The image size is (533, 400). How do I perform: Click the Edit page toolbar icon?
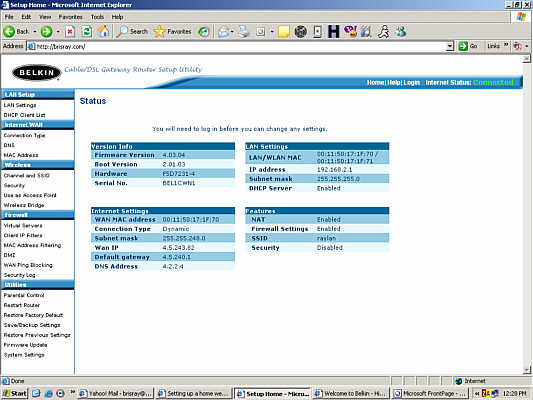click(260, 32)
